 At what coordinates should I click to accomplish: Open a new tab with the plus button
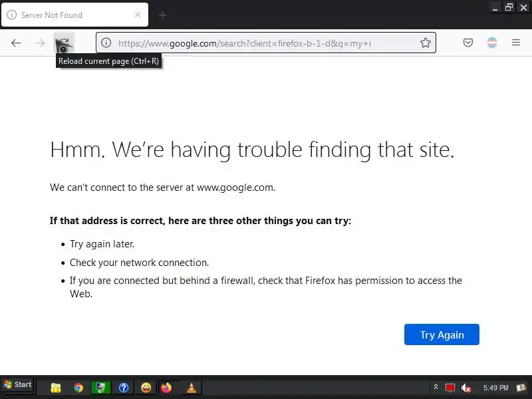[162, 15]
